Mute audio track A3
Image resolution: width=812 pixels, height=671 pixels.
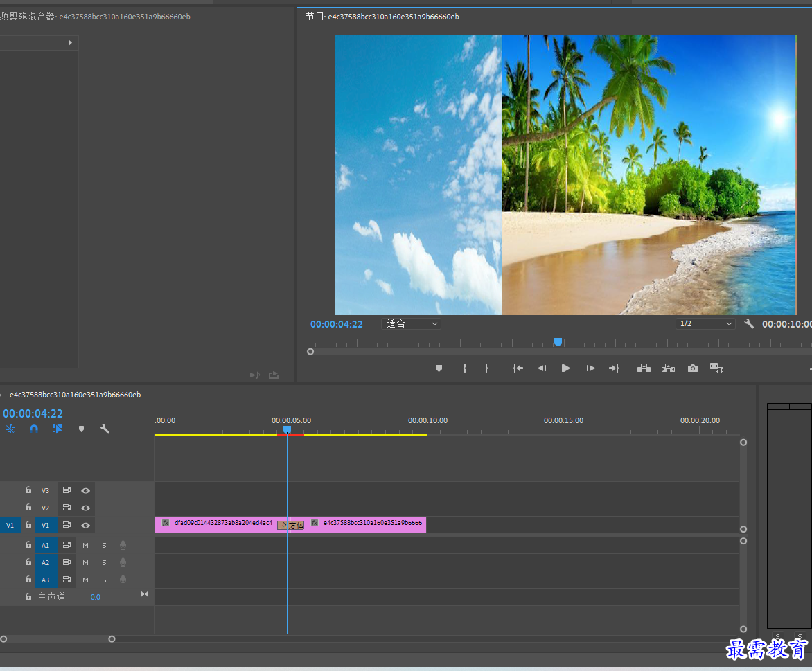pyautogui.click(x=85, y=580)
